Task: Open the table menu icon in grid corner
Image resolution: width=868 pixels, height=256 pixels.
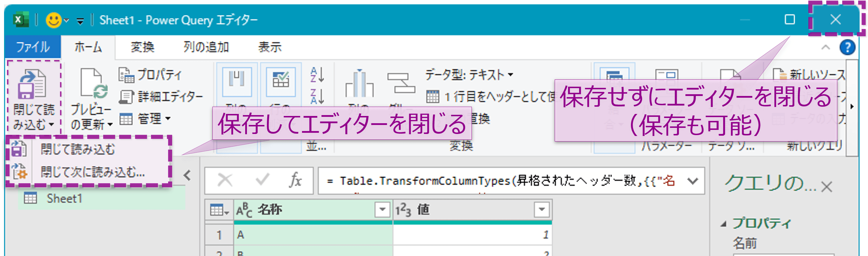Action: (x=219, y=210)
